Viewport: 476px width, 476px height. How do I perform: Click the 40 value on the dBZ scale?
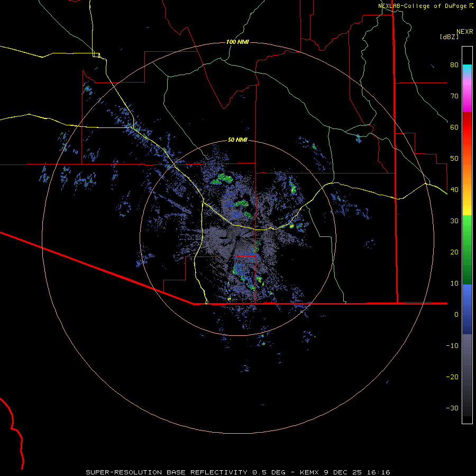coord(454,190)
